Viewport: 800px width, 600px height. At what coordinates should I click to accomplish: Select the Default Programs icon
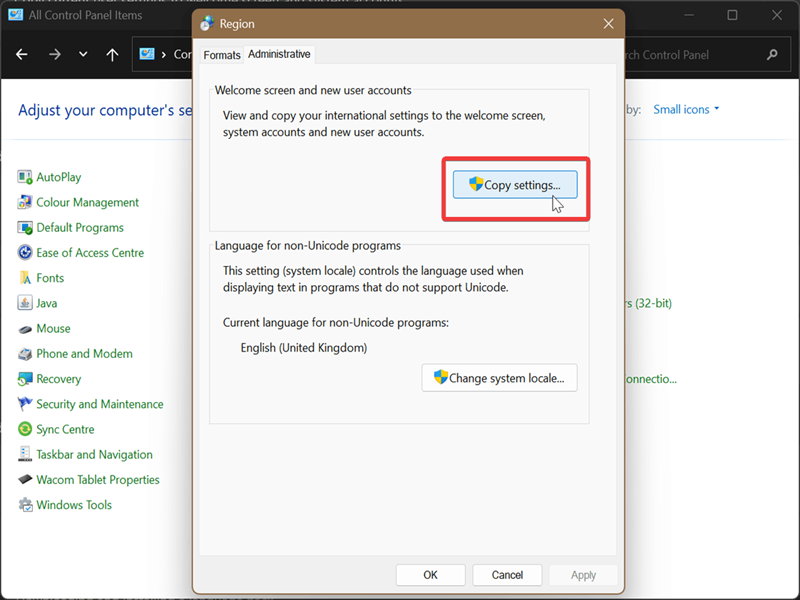coord(24,228)
